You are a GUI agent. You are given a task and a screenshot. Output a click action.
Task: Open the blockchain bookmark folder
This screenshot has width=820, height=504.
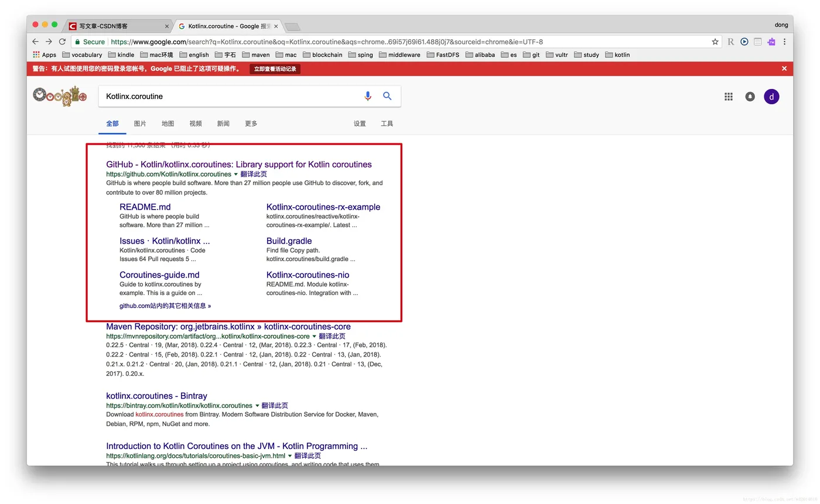click(x=322, y=54)
